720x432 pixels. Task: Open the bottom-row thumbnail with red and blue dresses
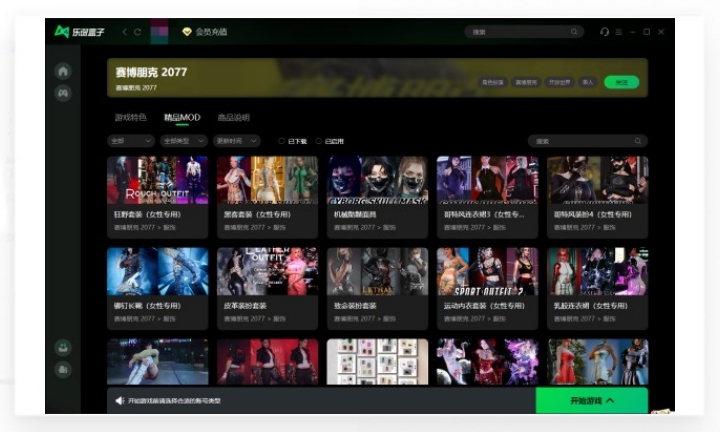597,362
